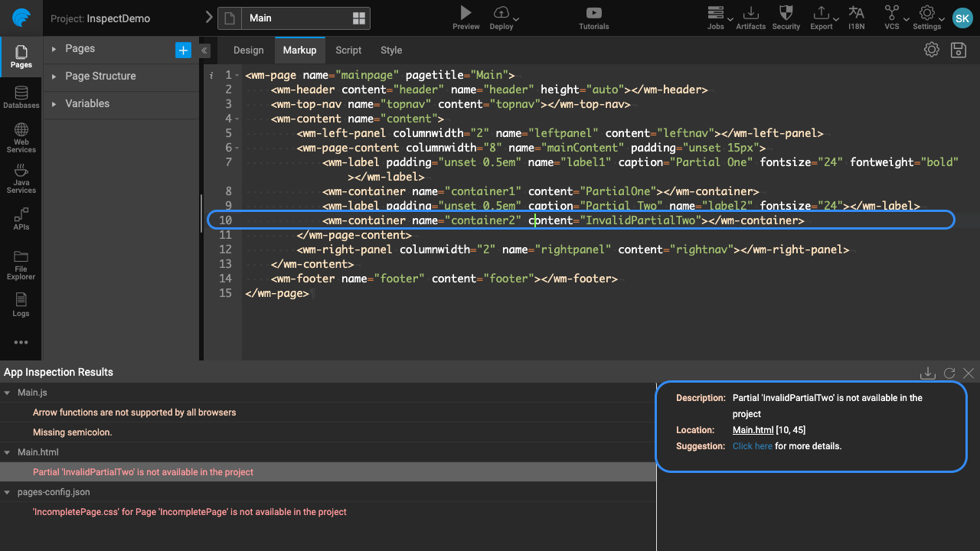
Task: Refresh the App Inspection Results
Action: click(x=949, y=373)
